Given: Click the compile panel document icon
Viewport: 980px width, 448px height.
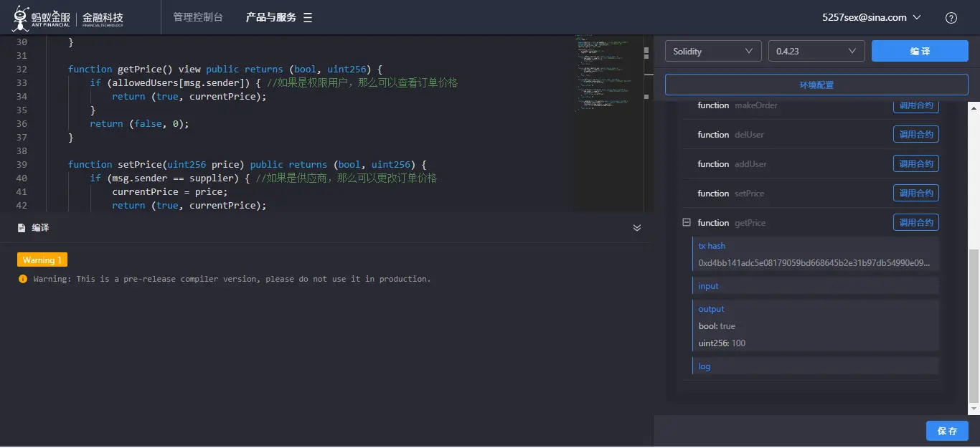Looking at the screenshot, I should click(22, 228).
